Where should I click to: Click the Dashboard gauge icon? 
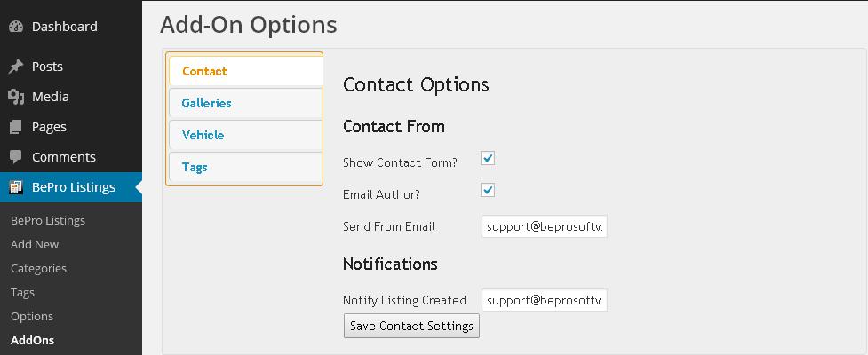pyautogui.click(x=15, y=27)
